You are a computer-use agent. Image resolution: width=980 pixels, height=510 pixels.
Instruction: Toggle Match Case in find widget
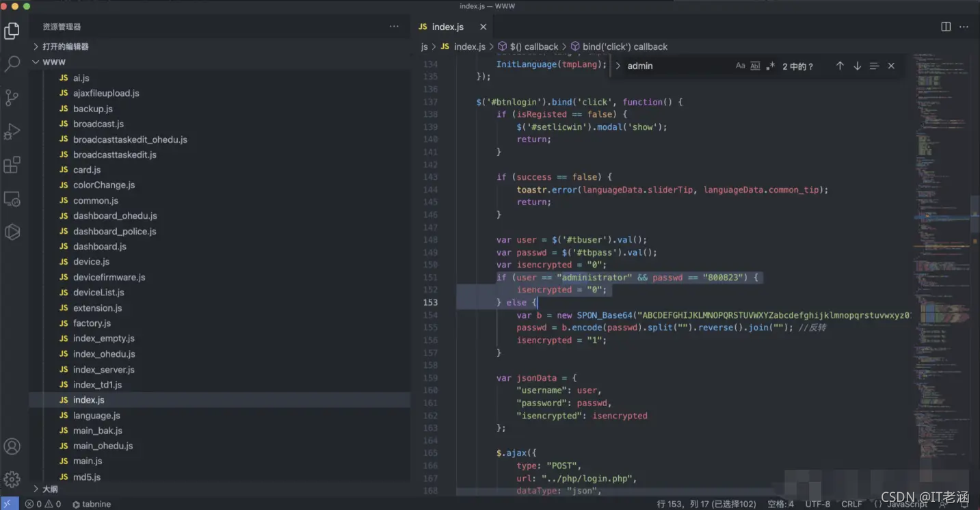[740, 66]
